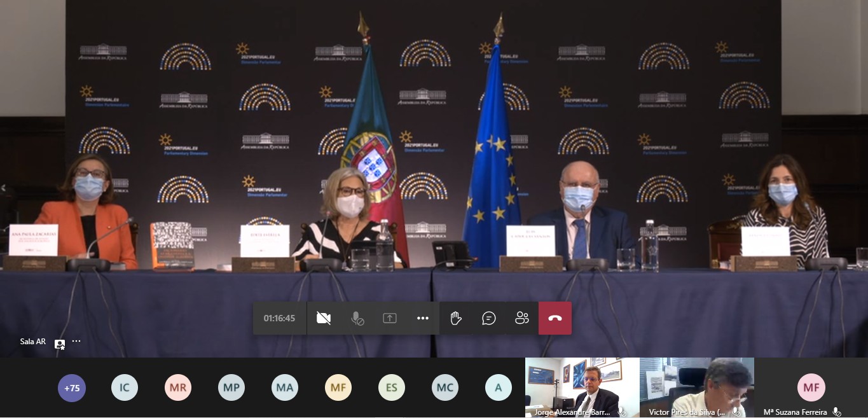The height and width of the screenshot is (418, 868).
Task: Hang up the call
Action: [x=555, y=318]
